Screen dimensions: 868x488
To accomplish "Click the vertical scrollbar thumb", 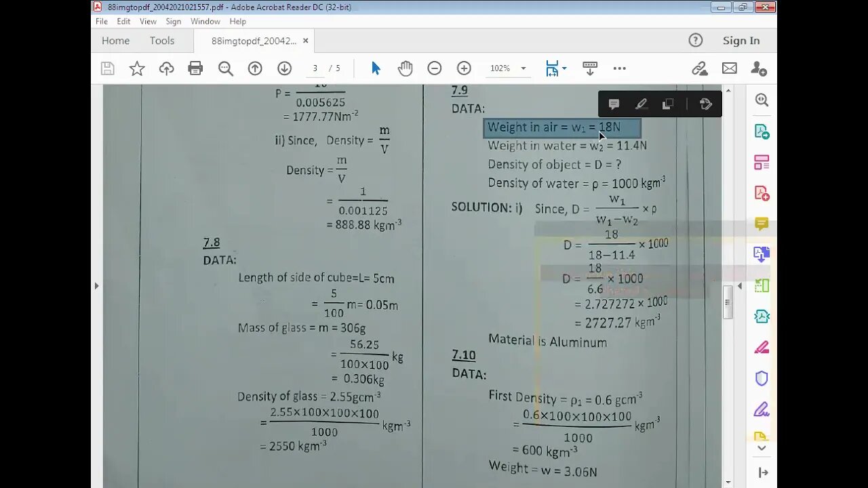I will [728, 302].
